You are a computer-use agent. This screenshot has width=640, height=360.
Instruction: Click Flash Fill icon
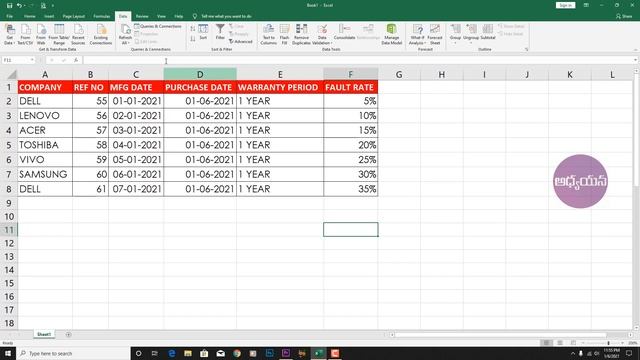[x=284, y=35]
